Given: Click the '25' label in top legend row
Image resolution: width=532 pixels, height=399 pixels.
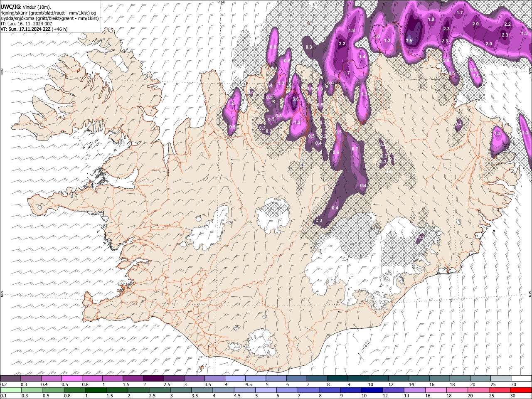Looking at the screenshot, I should click(493, 384).
